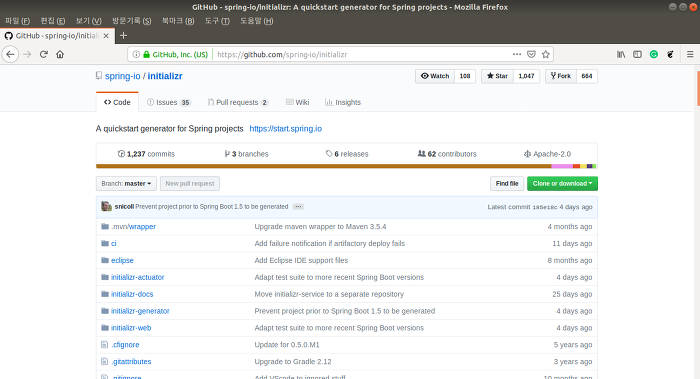Viewport: 700px width, 379px height.
Task: Close the GitHub spring-io/initializr tab
Action: 106,36
